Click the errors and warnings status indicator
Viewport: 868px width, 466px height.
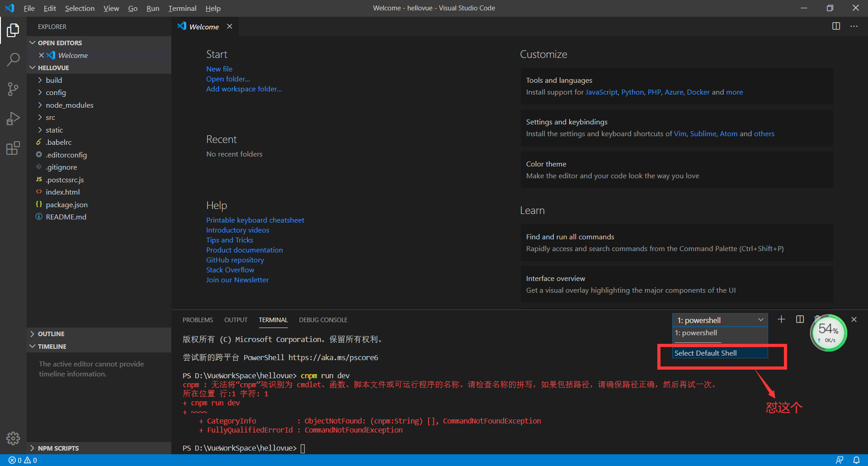coord(23,460)
